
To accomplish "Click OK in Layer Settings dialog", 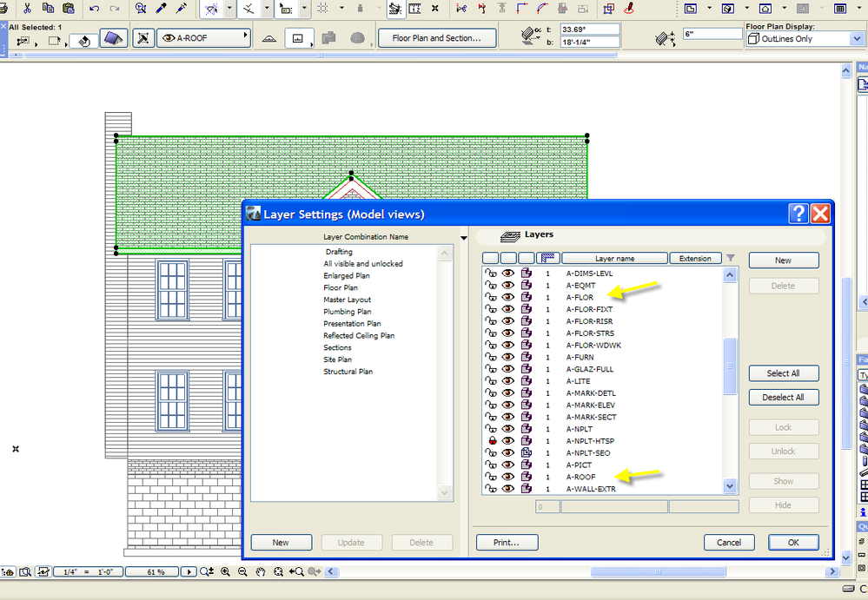I will pos(792,543).
